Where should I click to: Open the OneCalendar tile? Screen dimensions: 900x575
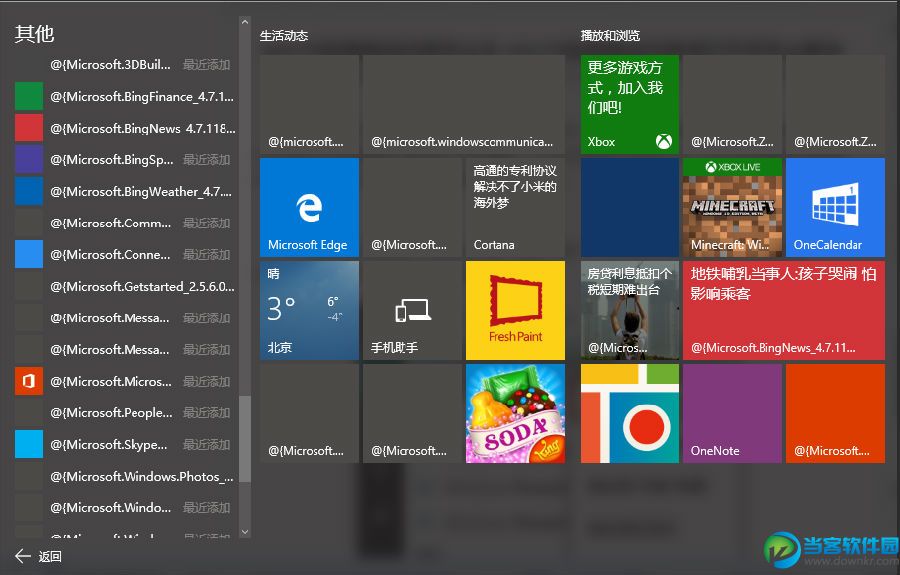(x=835, y=207)
